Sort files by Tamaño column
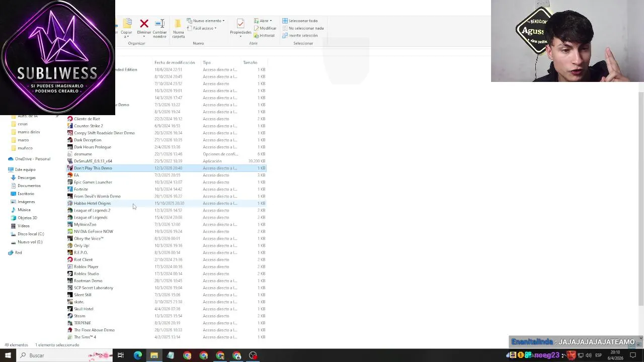 [250, 62]
